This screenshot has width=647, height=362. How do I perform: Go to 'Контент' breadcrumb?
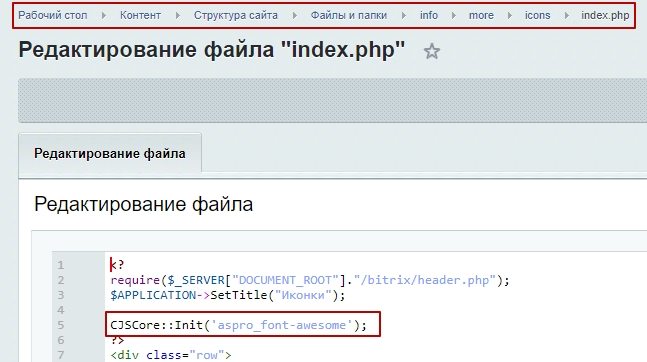(x=140, y=15)
